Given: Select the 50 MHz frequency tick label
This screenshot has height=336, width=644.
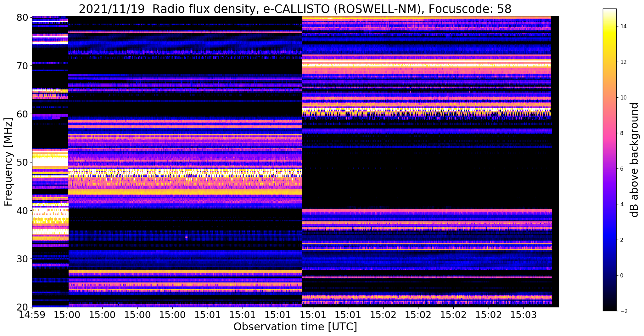Looking at the screenshot, I should tap(22, 162).
